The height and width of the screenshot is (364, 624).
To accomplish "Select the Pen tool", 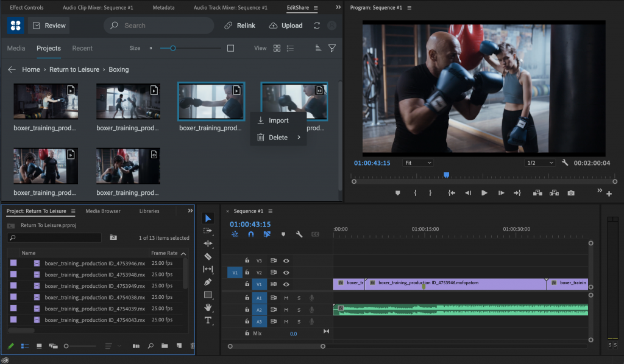I will (208, 282).
